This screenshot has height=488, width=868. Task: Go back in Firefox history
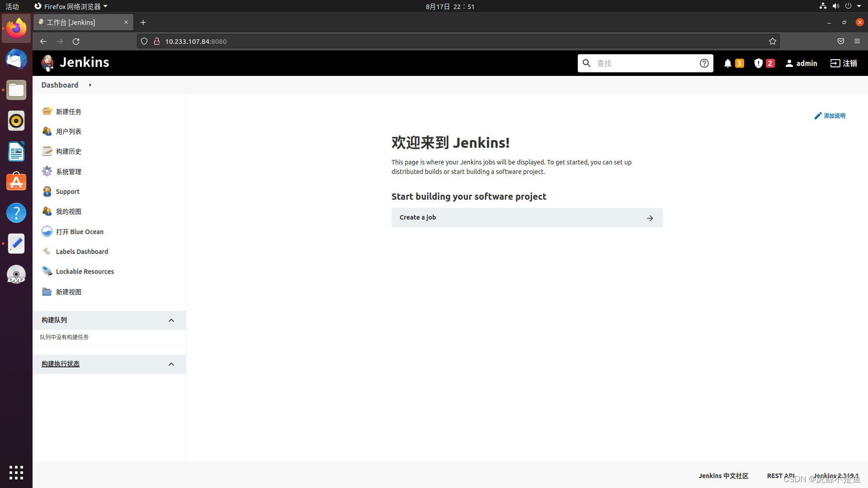pos(43,41)
